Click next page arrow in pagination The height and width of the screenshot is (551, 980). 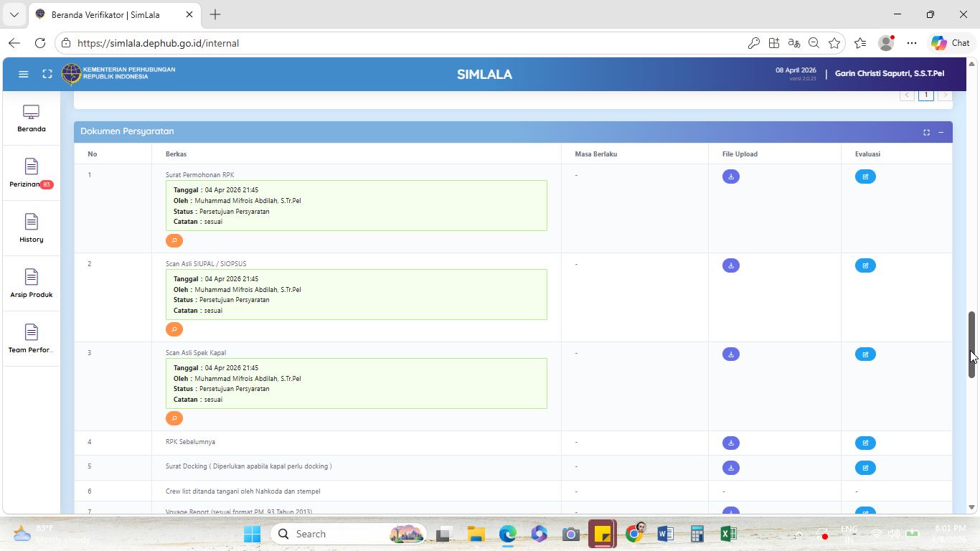945,95
